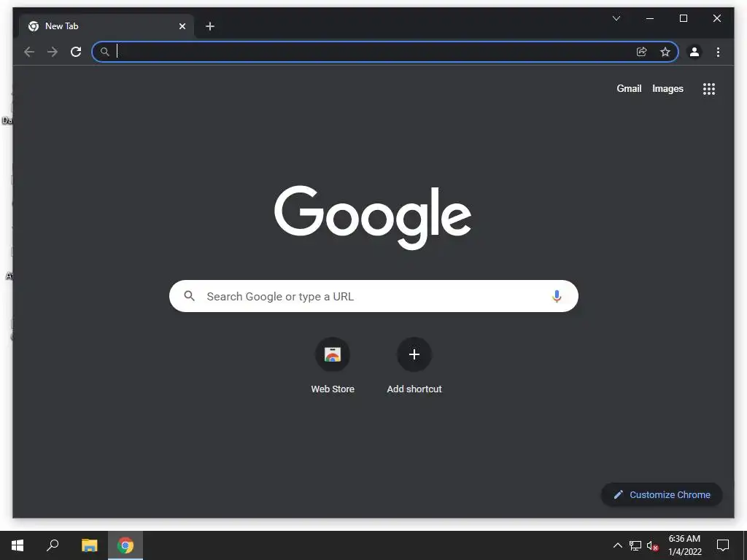Viewport: 747px width, 560px height.
Task: Open File Explorer from the taskbar
Action: coord(89,545)
